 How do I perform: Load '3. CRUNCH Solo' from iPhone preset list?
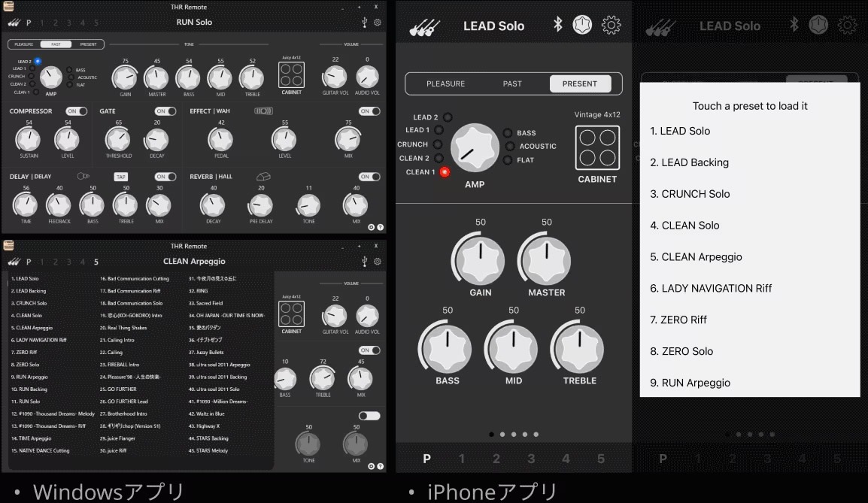click(x=690, y=194)
